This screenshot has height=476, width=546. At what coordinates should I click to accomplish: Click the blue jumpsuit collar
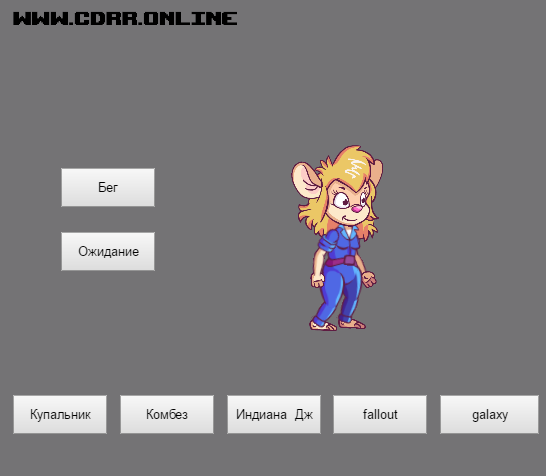348,232
